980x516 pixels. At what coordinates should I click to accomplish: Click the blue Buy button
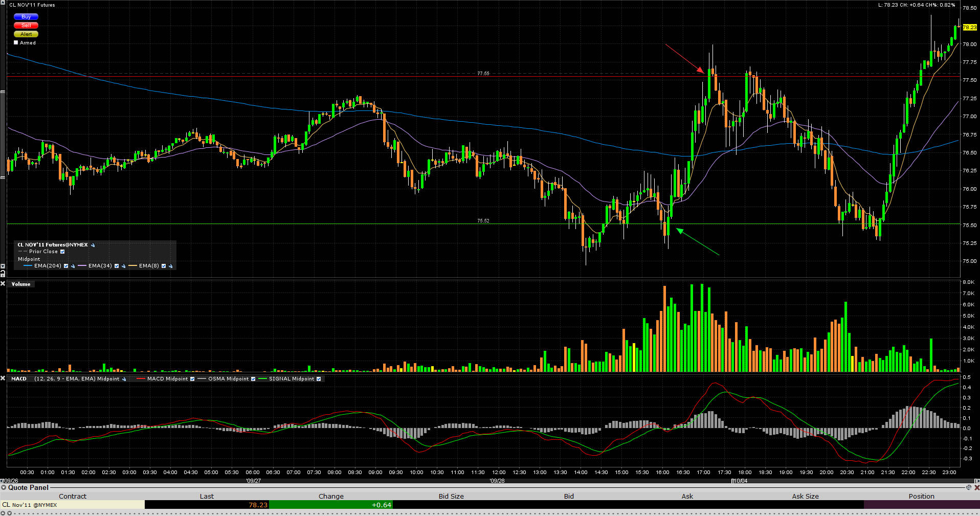pos(26,17)
